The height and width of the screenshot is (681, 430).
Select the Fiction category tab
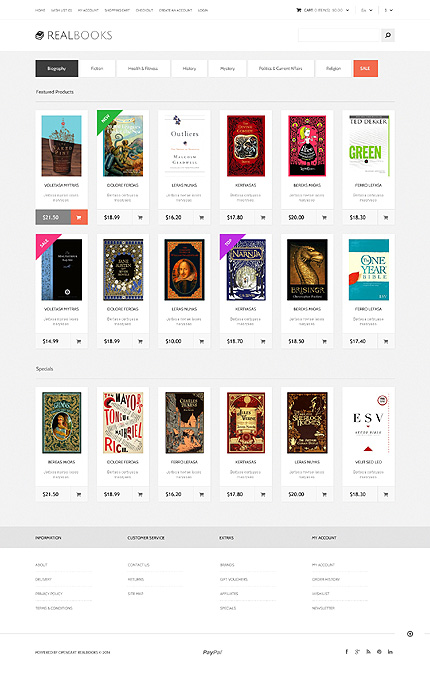click(97, 68)
